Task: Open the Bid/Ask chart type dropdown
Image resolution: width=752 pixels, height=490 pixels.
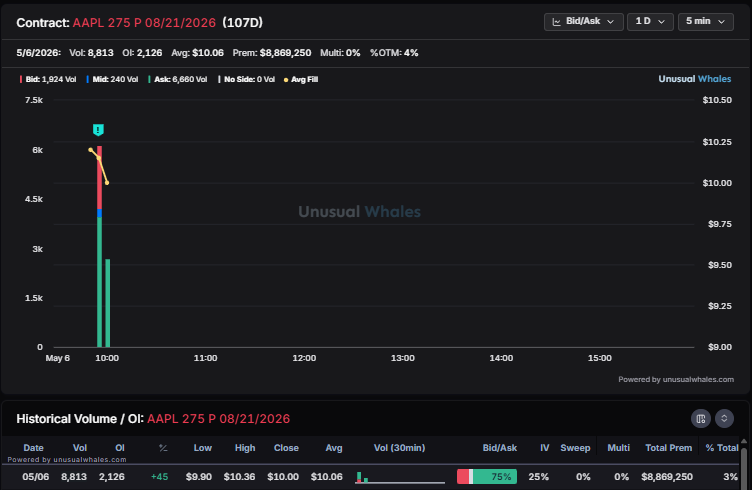Action: click(583, 22)
